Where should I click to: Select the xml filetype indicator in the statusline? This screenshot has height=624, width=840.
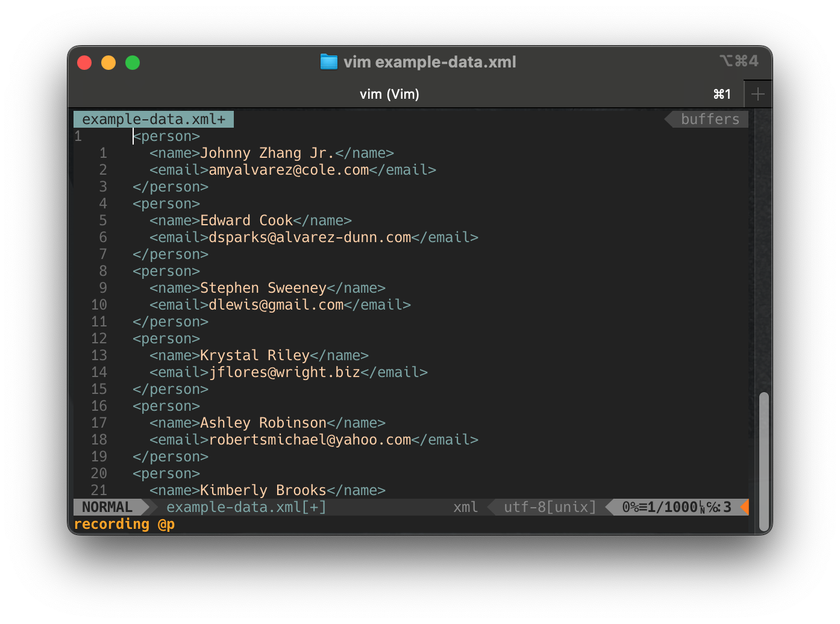465,507
